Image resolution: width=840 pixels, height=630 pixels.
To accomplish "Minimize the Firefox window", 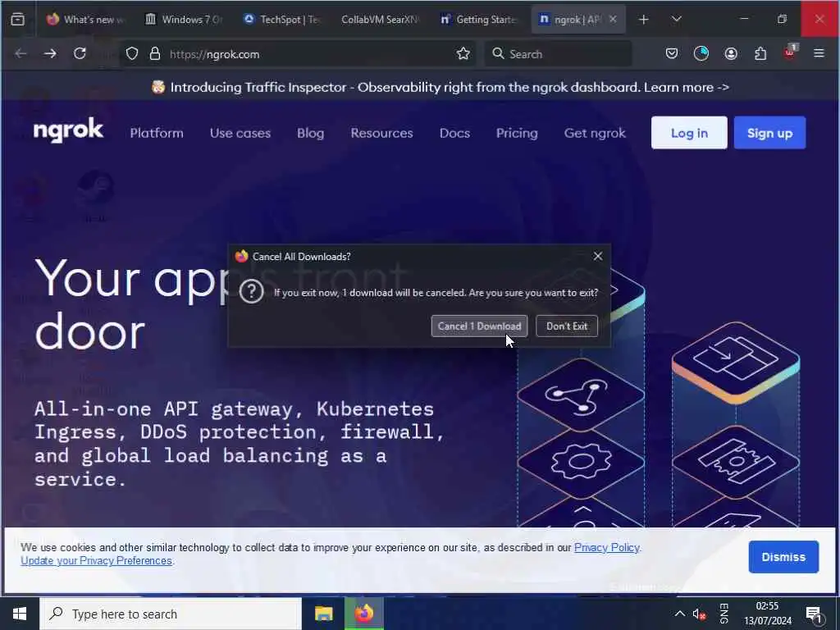I will (x=744, y=19).
